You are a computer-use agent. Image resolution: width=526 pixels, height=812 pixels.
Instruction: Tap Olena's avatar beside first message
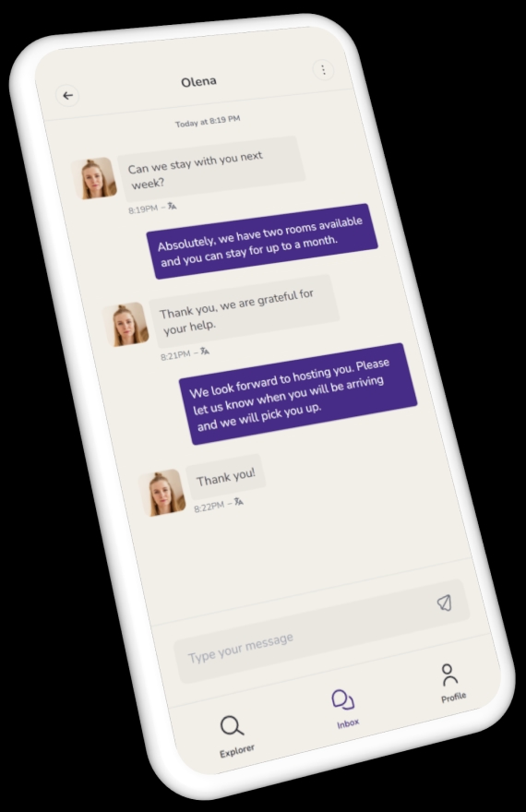94,179
